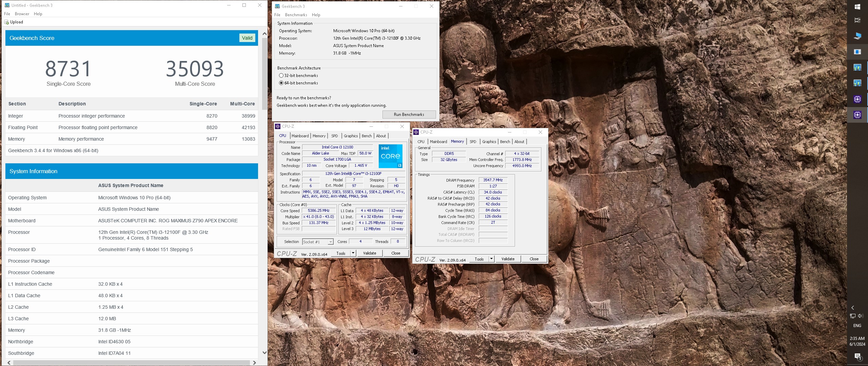
Task: Switch to the Memory tab in the CPU-Z CPU window
Action: [x=319, y=136]
